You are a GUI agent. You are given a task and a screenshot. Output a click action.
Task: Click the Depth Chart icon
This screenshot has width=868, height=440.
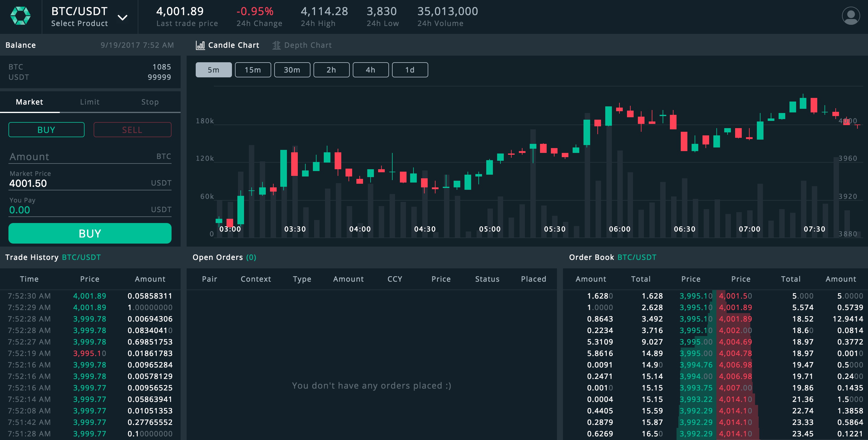click(276, 45)
